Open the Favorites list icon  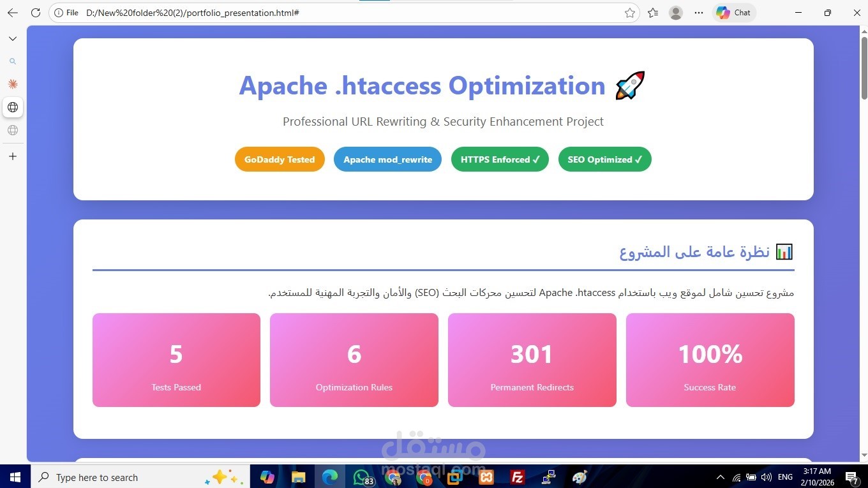click(652, 13)
